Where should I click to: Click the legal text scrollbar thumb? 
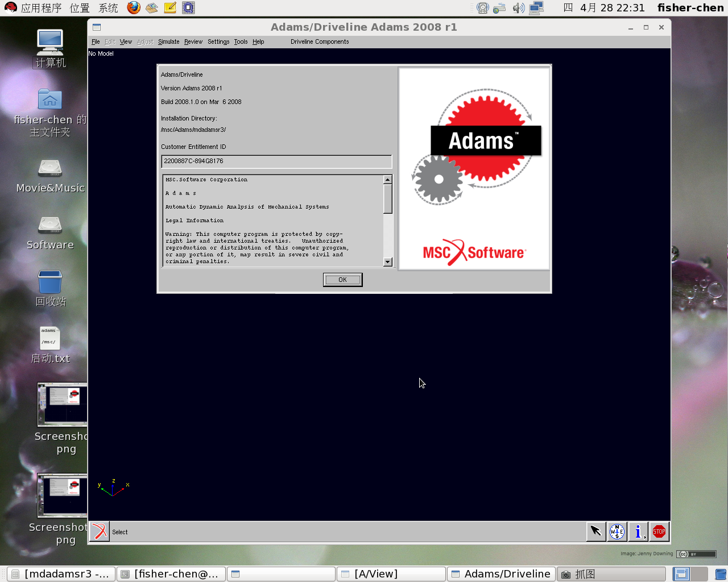click(388, 198)
